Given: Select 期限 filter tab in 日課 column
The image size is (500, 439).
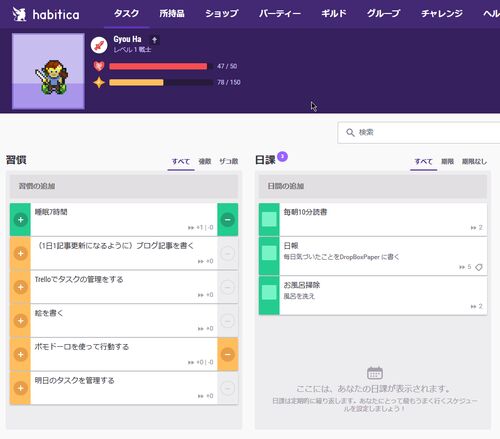Looking at the screenshot, I should point(447,162).
